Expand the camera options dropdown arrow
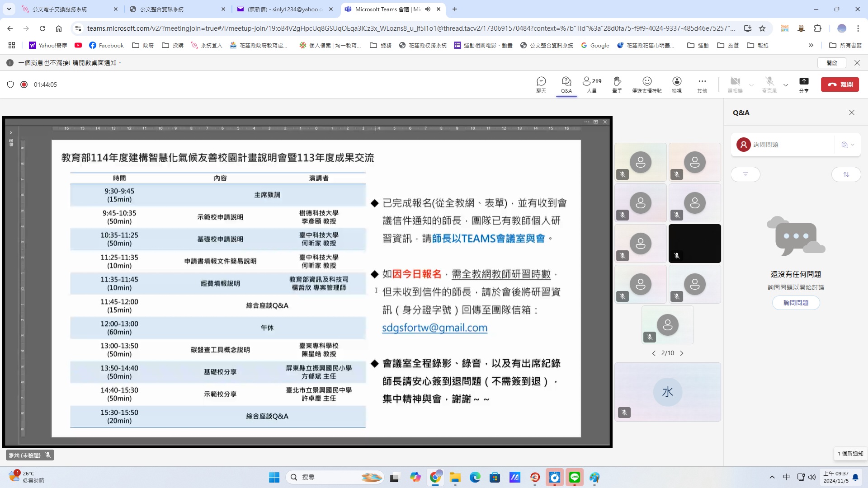This screenshot has width=868, height=488. 751,85
